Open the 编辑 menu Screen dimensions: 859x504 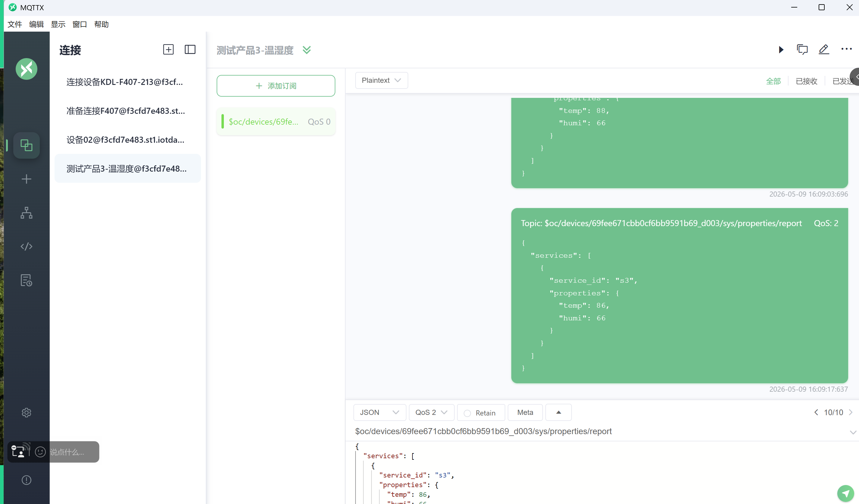pyautogui.click(x=36, y=24)
